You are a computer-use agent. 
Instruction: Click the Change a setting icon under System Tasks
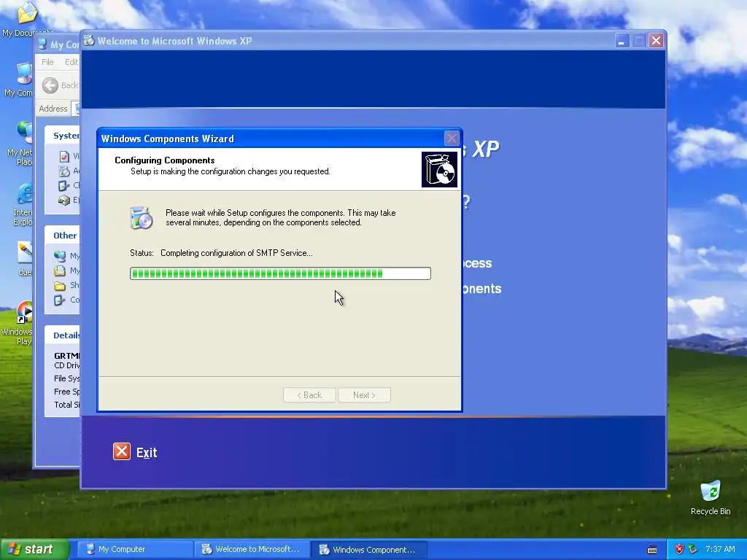pos(64,186)
